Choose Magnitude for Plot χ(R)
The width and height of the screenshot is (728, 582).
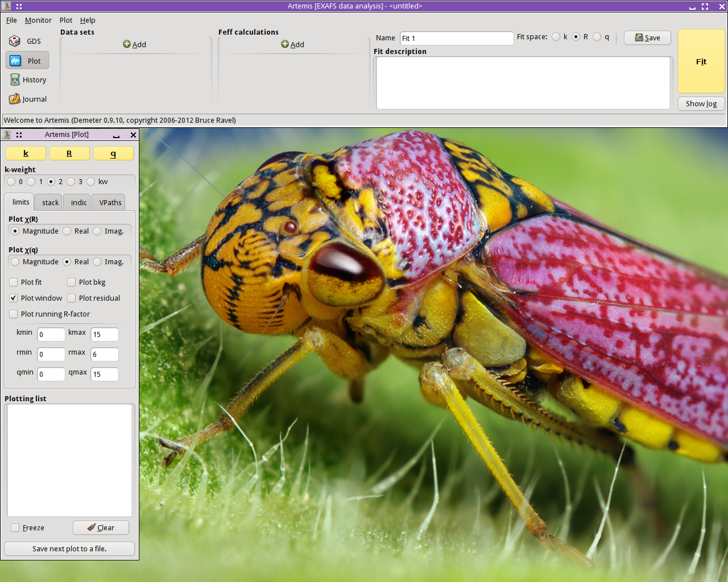pos(35,231)
